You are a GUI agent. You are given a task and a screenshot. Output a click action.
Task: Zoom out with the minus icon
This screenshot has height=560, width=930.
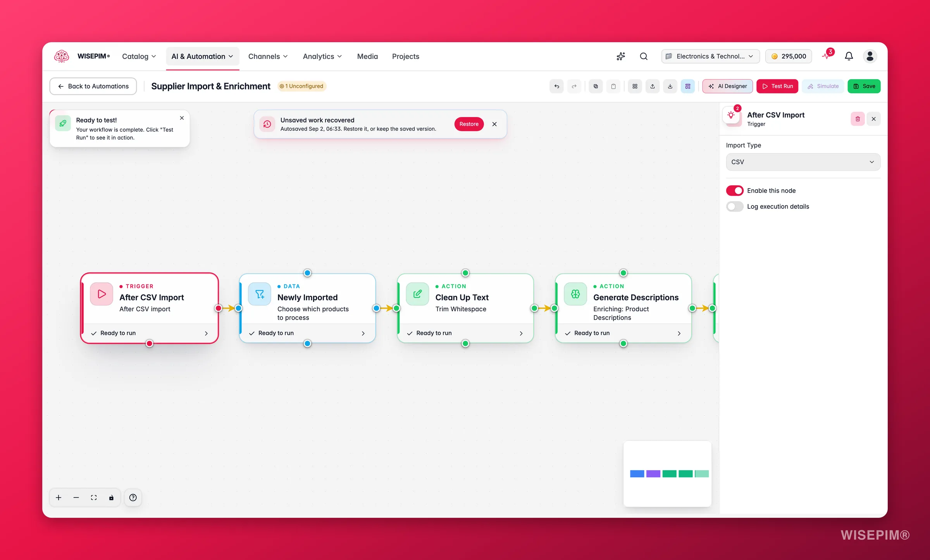coord(76,498)
